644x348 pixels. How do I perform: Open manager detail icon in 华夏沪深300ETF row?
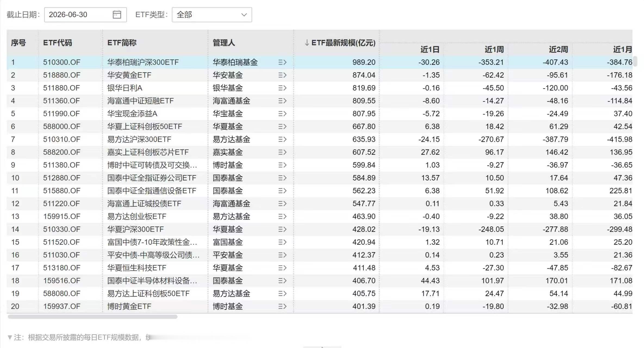(282, 229)
